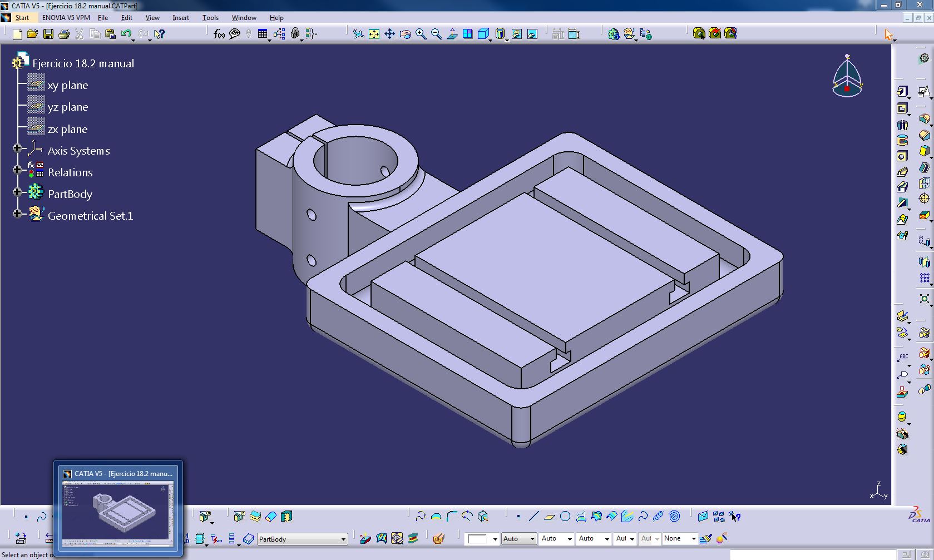
Task: Click the Undo arrow icon
Action: 126,34
